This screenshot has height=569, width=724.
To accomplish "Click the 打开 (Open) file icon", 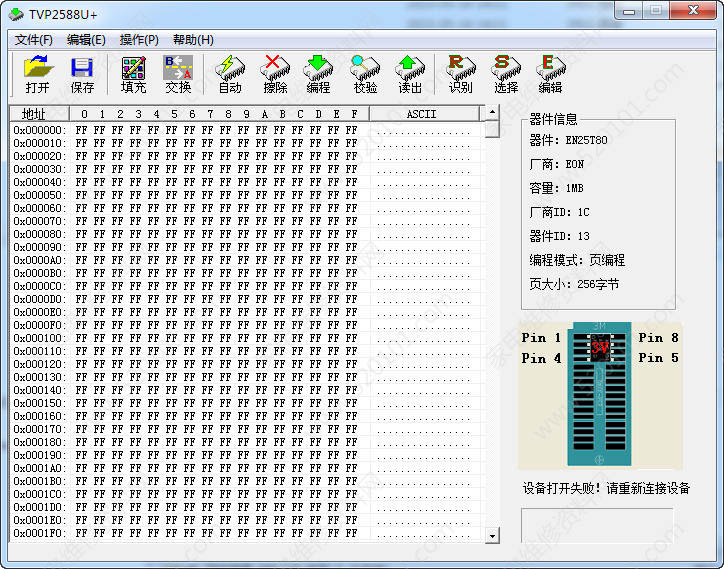I will click(38, 75).
